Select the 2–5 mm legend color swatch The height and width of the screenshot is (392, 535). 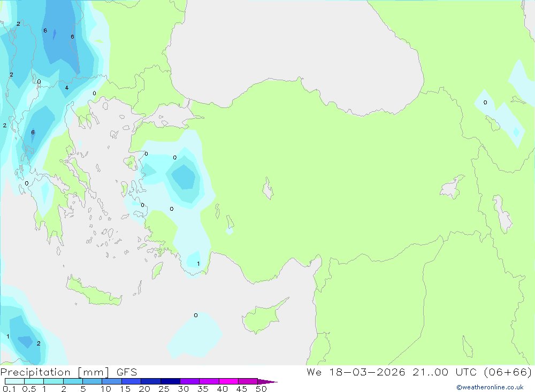click(73, 381)
